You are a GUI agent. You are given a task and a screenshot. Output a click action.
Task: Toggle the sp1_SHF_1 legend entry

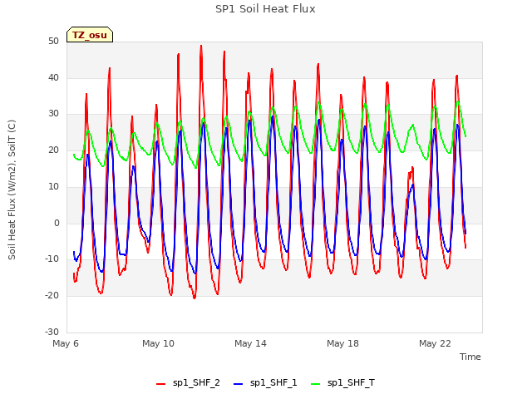pyautogui.click(x=265, y=383)
